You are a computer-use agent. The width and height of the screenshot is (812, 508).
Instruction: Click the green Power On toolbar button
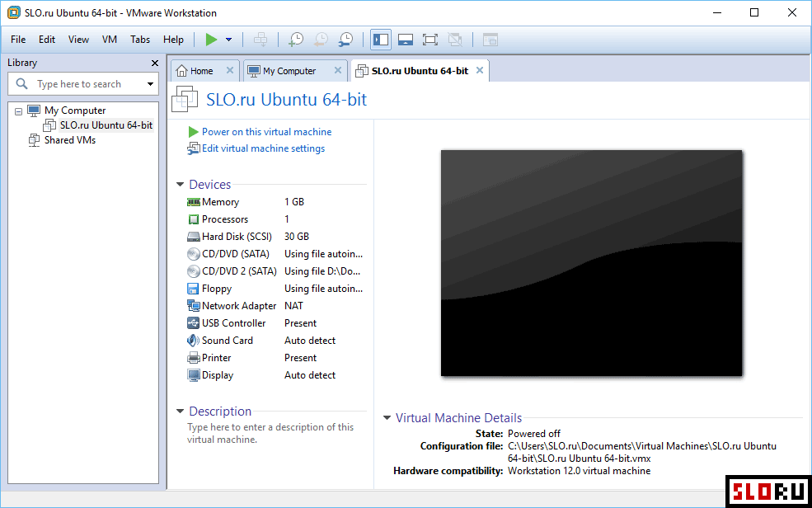tap(211, 40)
